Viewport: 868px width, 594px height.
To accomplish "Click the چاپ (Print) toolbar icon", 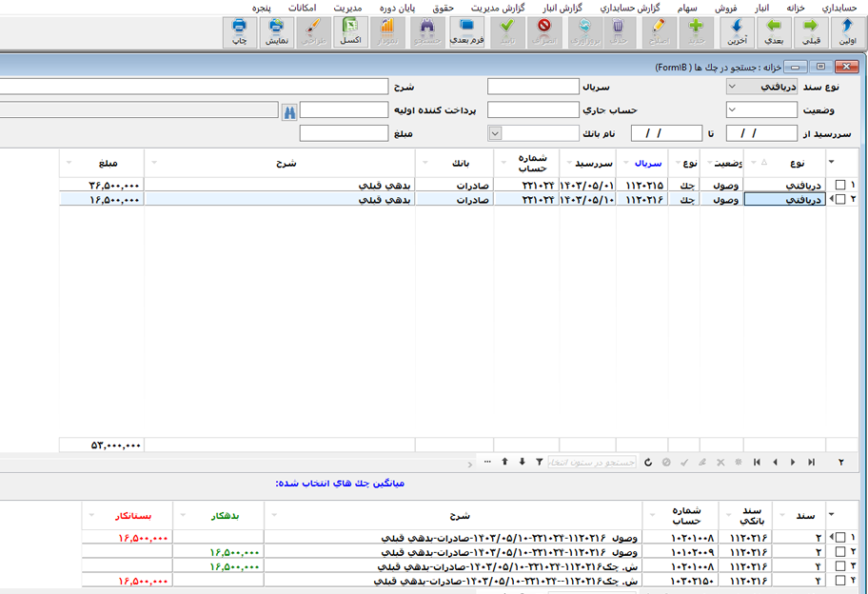I will pos(240,32).
